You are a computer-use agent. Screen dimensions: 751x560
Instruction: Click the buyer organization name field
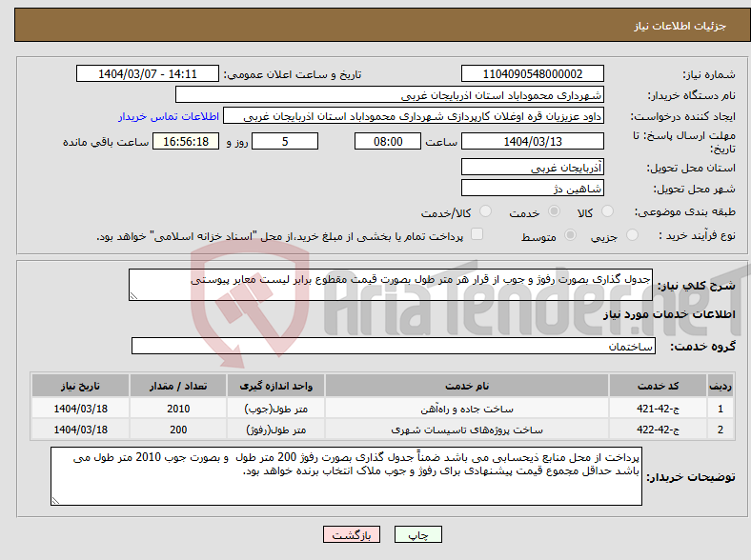[390, 95]
